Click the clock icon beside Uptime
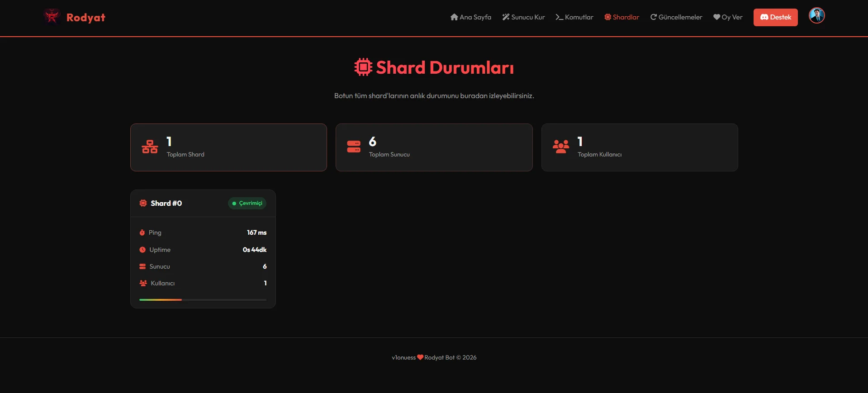 coord(142,250)
